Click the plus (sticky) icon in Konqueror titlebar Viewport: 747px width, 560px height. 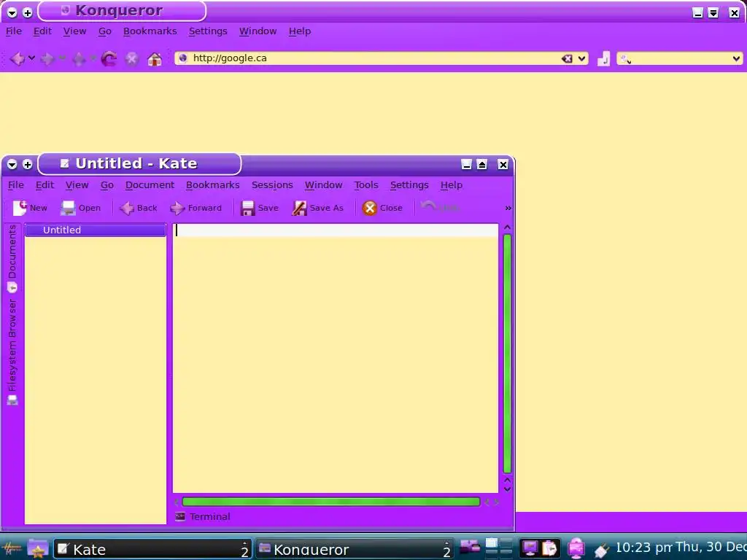27,13
